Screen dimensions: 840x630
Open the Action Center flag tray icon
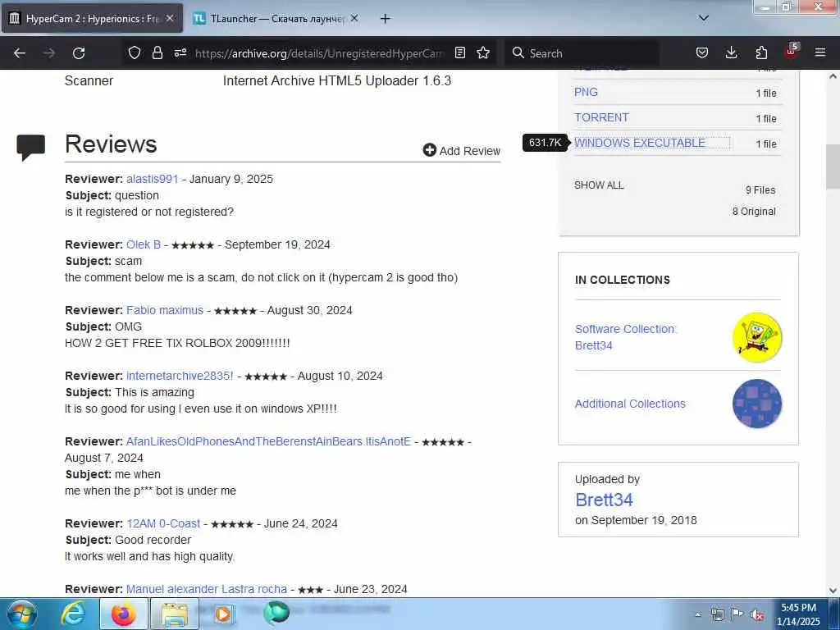point(737,614)
